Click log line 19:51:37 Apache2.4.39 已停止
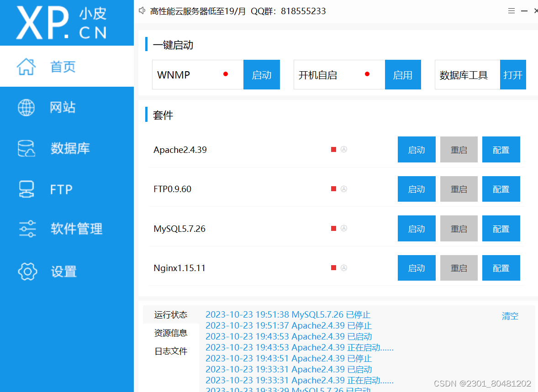 tap(289, 325)
